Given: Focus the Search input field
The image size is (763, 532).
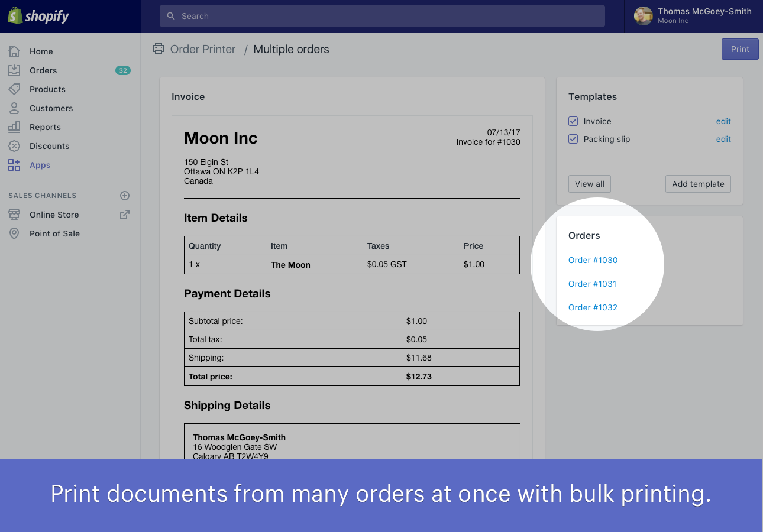Looking at the screenshot, I should tap(382, 16).
